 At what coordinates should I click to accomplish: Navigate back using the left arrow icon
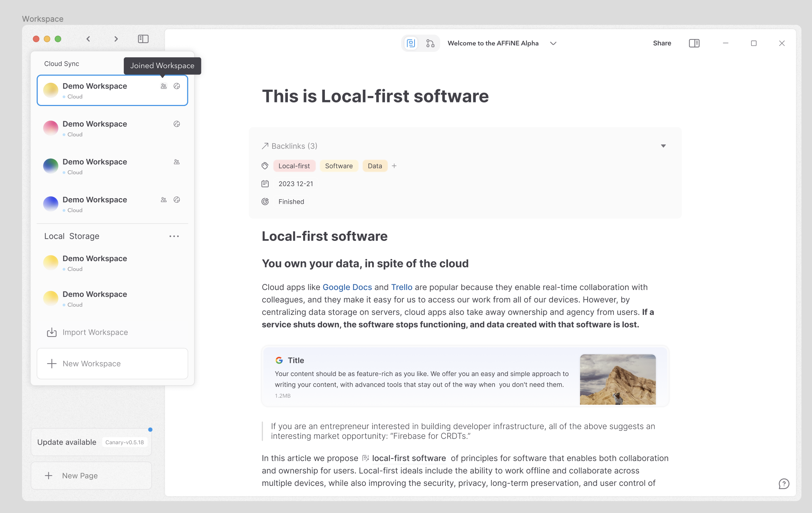click(x=88, y=39)
